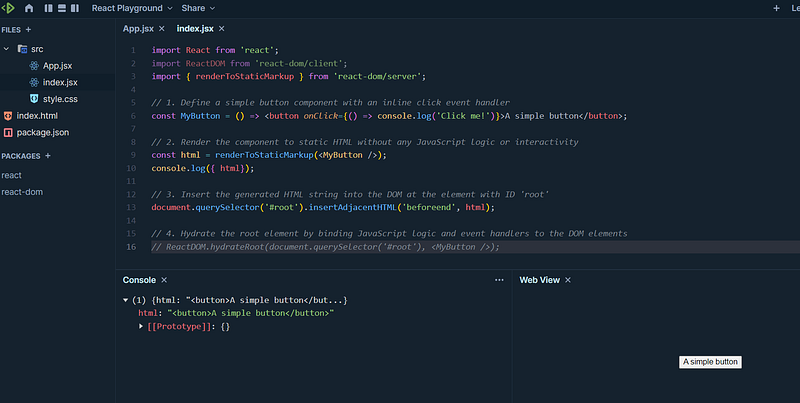This screenshot has height=403, width=800.
Task: Close the App.jsx tab
Action: point(161,29)
